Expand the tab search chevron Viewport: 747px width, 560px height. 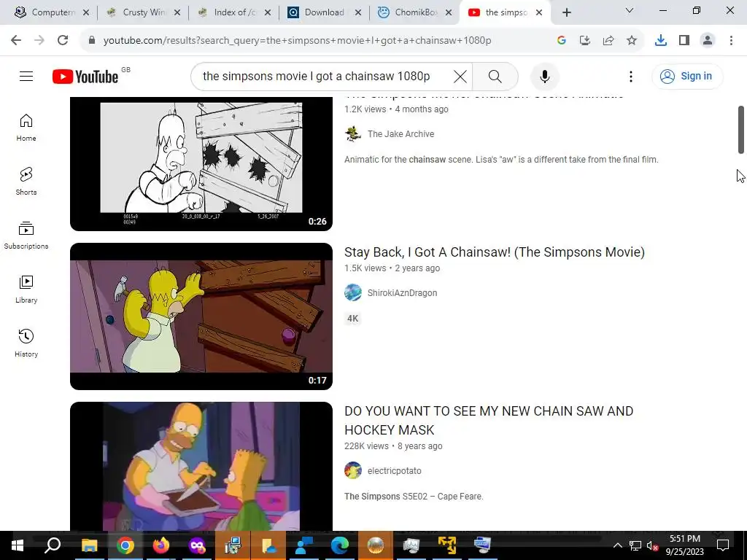[630, 10]
